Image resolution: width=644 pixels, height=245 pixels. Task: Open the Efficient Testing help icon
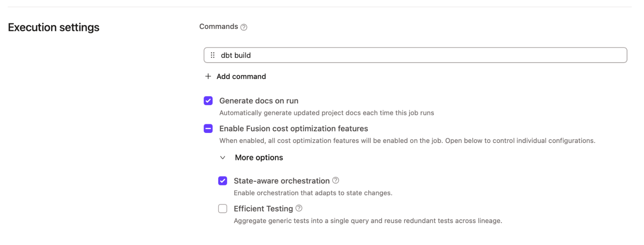tap(298, 208)
